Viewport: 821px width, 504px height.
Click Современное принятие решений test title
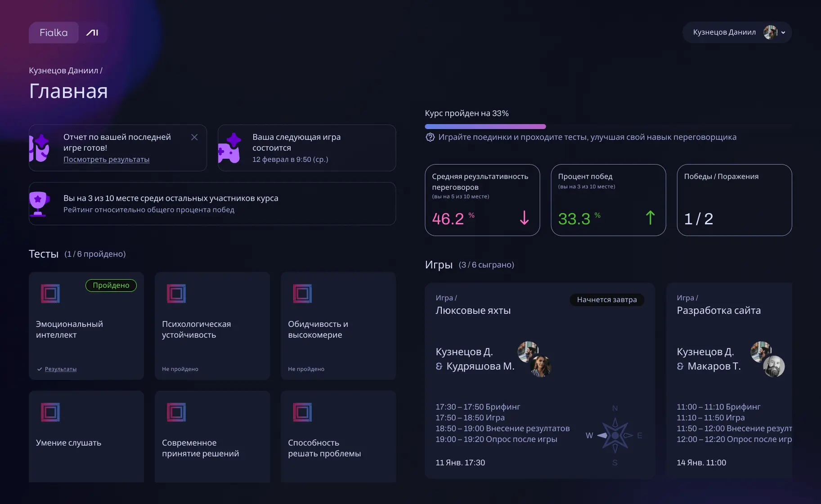pos(201,448)
